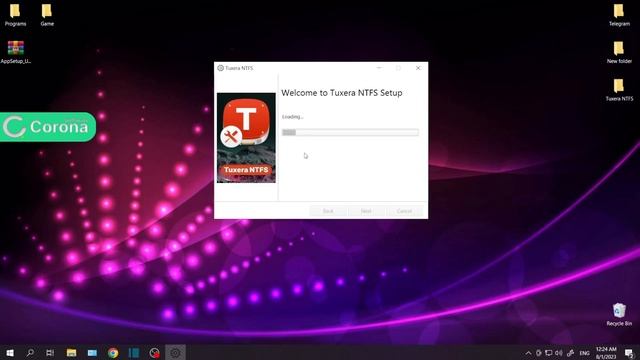Open the taskbar Search icon
Image resolution: width=640 pixels, height=360 pixels.
(30, 353)
